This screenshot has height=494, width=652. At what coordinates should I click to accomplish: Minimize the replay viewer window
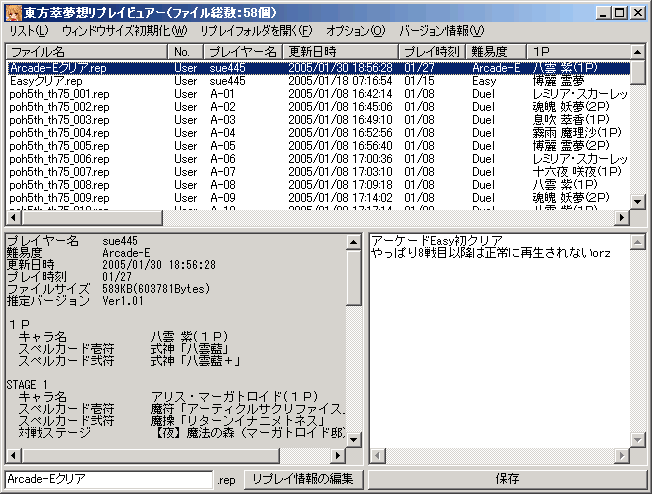603,12
